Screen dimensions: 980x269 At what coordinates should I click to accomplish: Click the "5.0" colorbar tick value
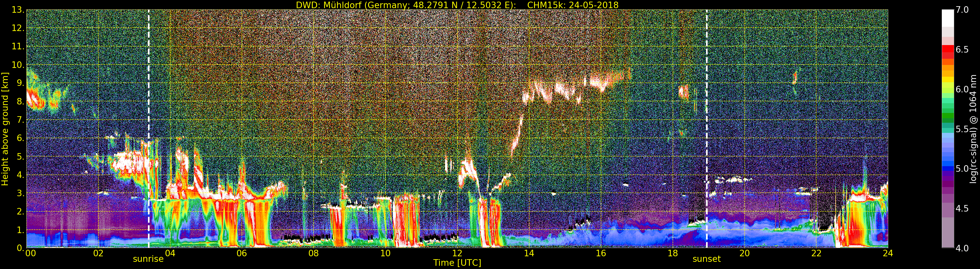[x=962, y=169]
